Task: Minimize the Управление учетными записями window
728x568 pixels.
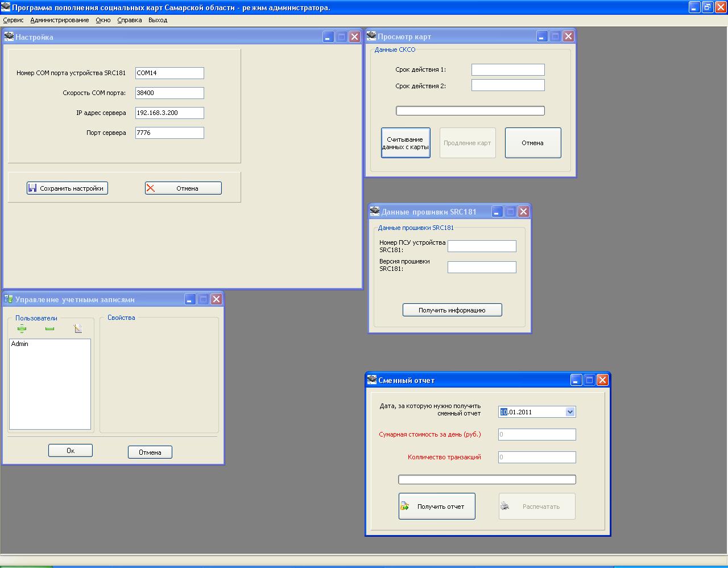Action: (x=190, y=299)
